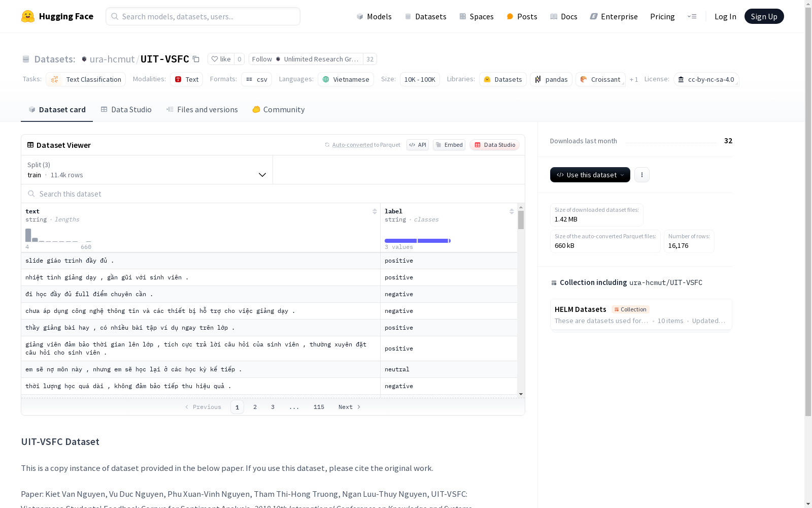
Task: Click the Sign Up button
Action: [x=764, y=16]
